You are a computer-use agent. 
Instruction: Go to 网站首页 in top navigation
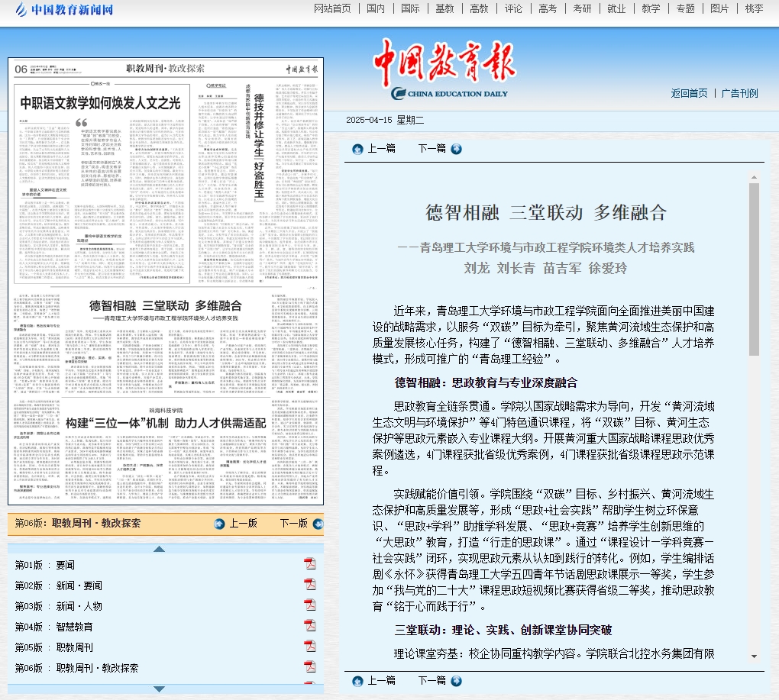(333, 8)
